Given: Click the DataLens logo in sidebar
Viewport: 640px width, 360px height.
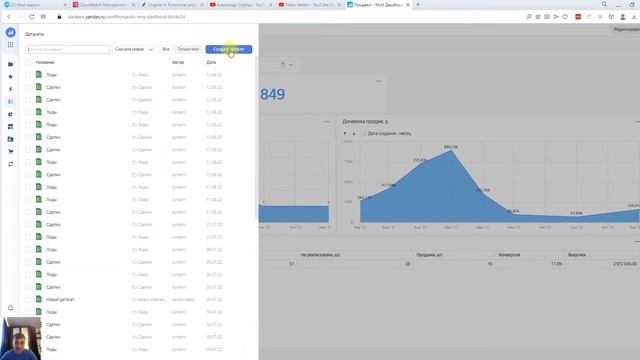Looking at the screenshot, I should point(11,32).
